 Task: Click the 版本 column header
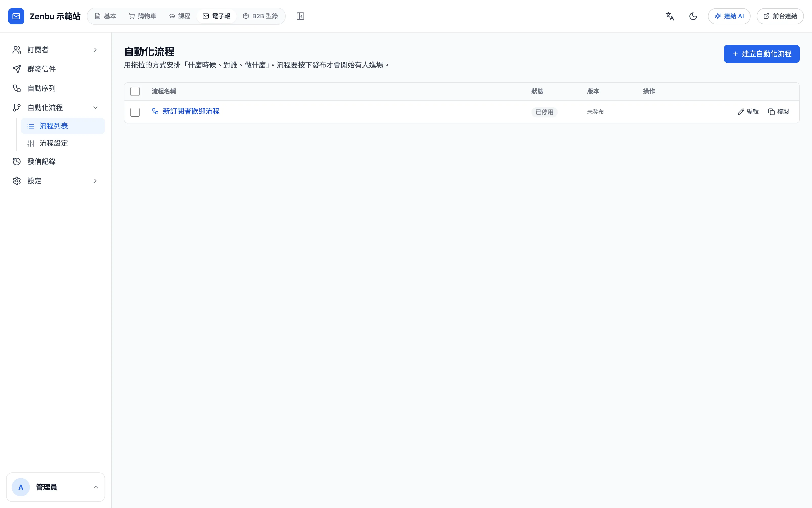(593, 91)
